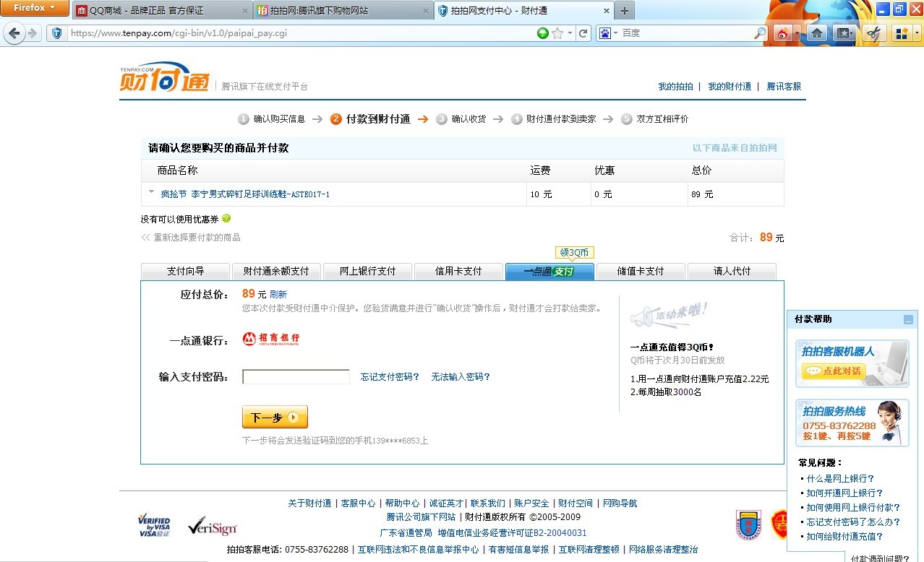Click the colored squares add-on icon
The width and height of the screenshot is (924, 562).
pyautogui.click(x=900, y=33)
